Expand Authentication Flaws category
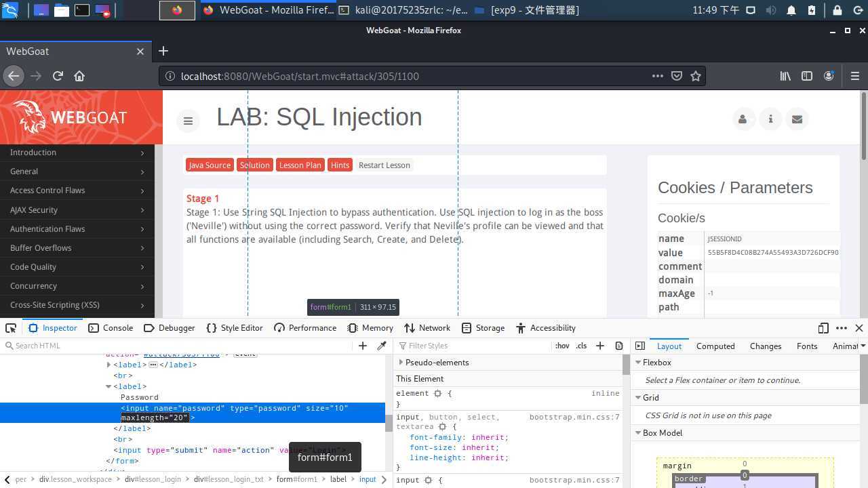 pos(77,229)
